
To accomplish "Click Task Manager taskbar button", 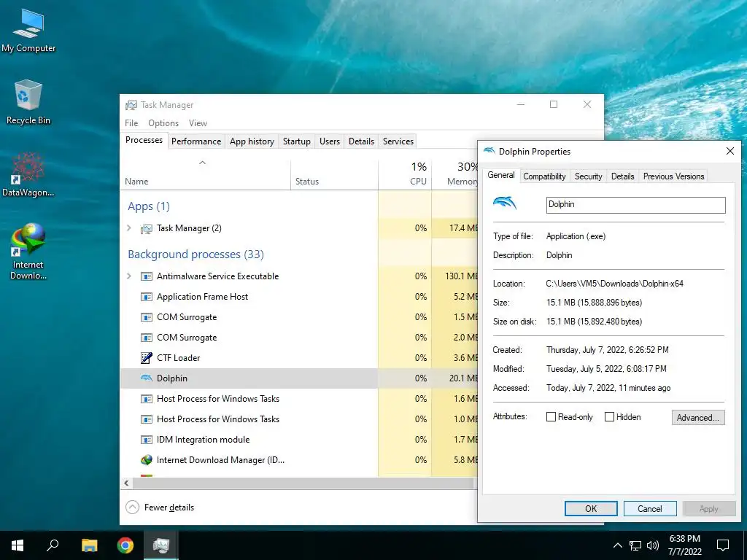I will pos(161,545).
